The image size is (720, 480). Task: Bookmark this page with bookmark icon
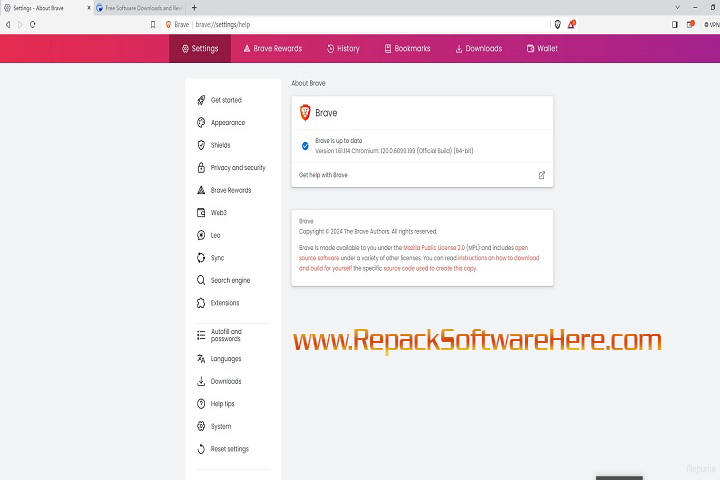pos(153,24)
